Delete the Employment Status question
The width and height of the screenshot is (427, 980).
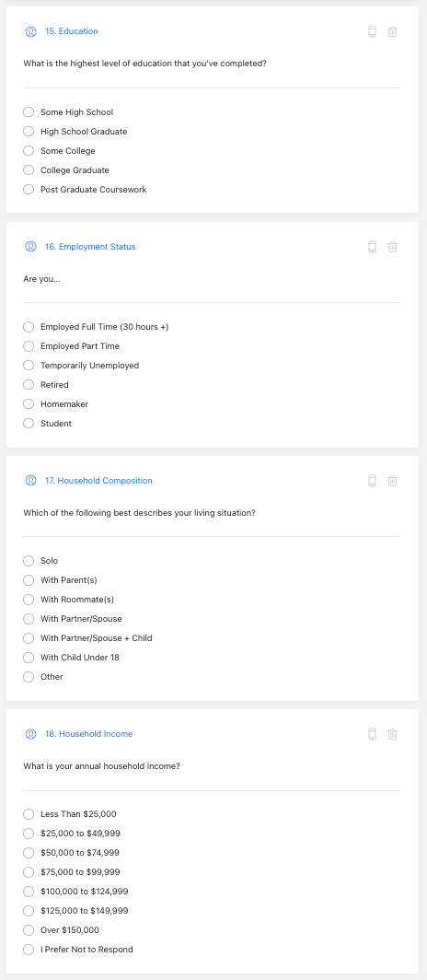(x=392, y=247)
